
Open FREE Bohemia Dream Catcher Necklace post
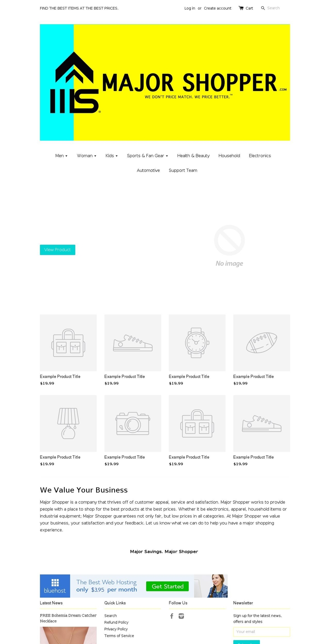68,618
